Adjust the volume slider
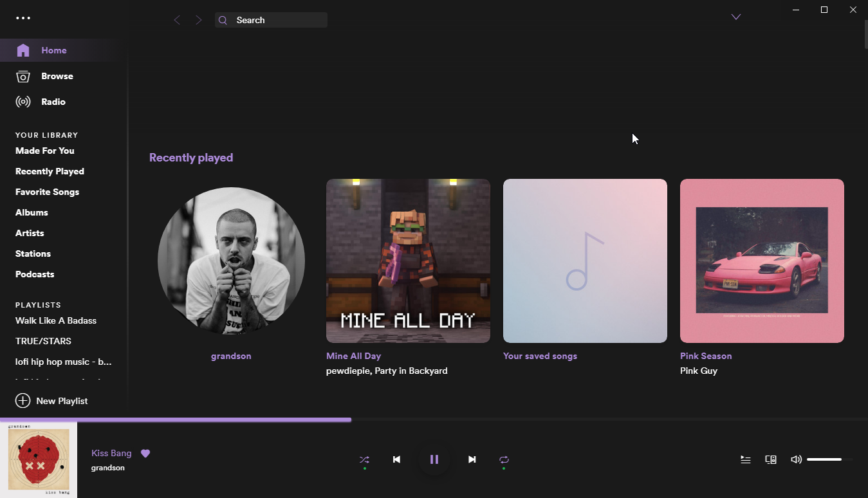The width and height of the screenshot is (868, 498). coord(830,459)
